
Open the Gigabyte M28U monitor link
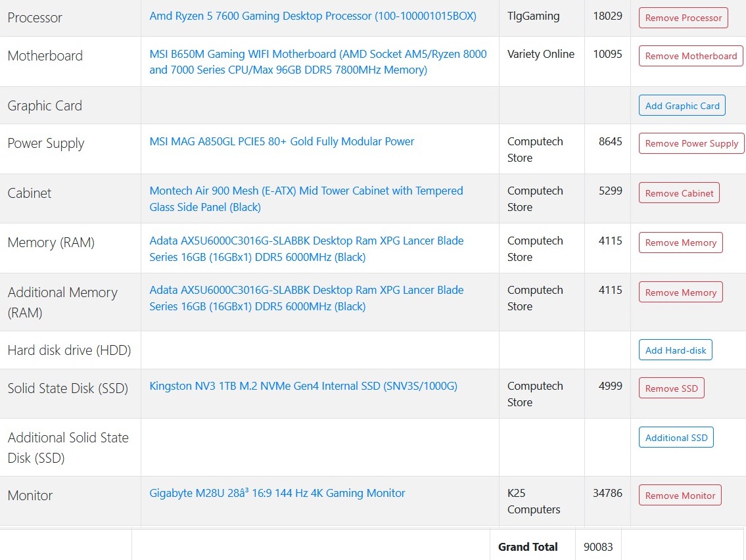pos(277,493)
